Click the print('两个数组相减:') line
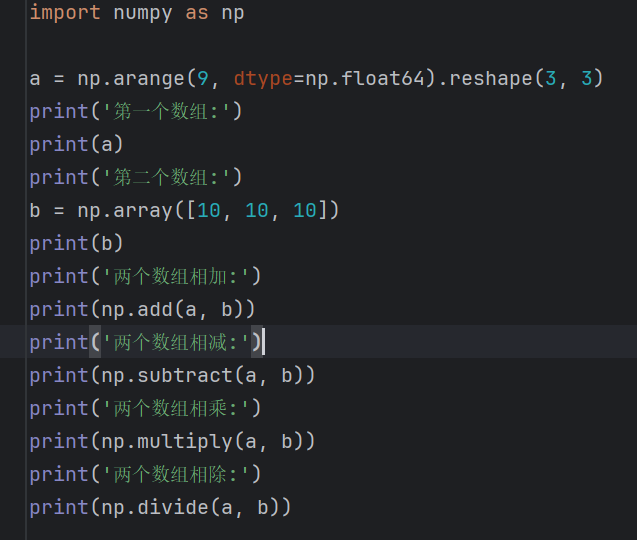This screenshot has width=637, height=540. click(x=145, y=343)
